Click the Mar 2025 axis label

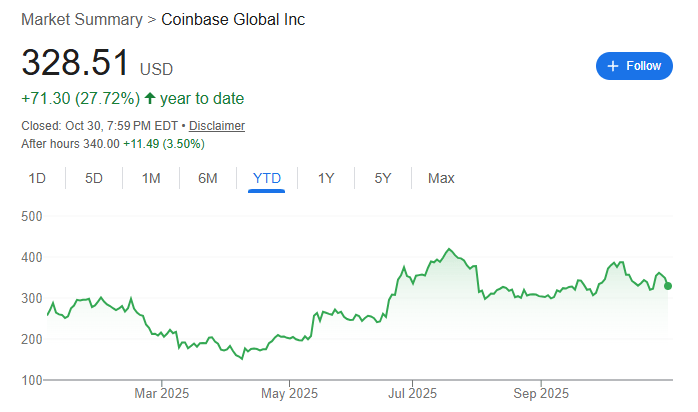(162, 393)
